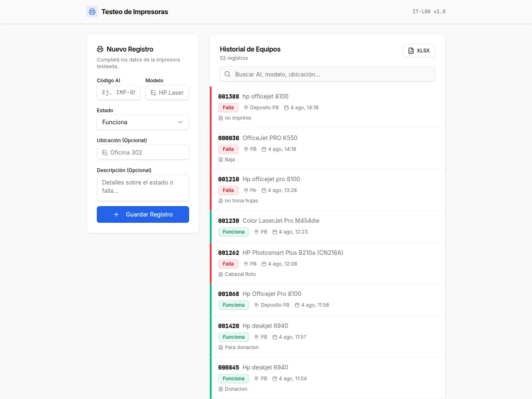
Task: Click the printer icon next to Nuevo Registro
Action: point(100,49)
